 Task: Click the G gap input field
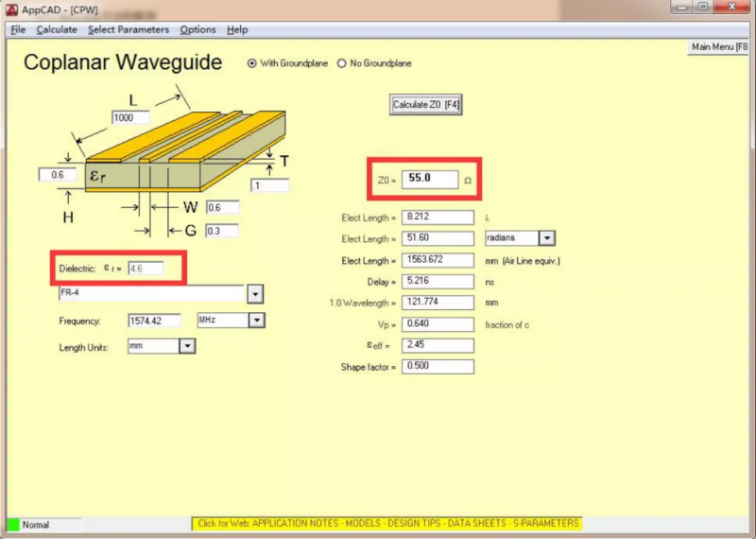[221, 231]
